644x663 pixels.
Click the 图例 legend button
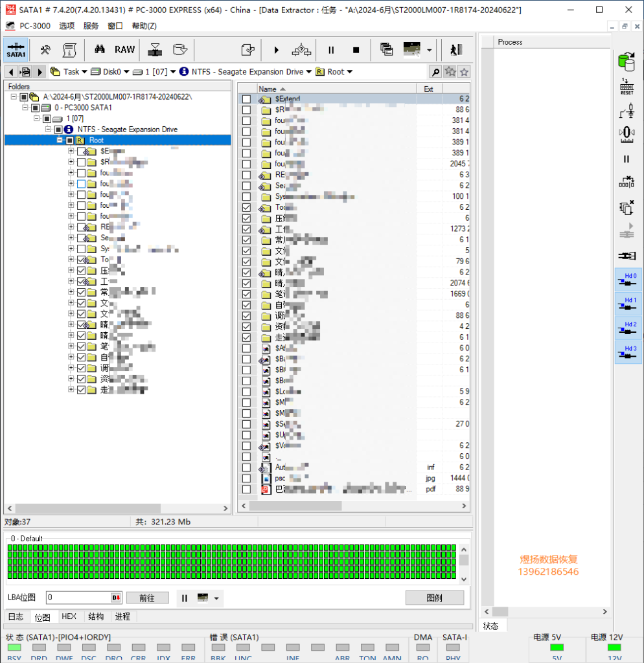(x=435, y=598)
